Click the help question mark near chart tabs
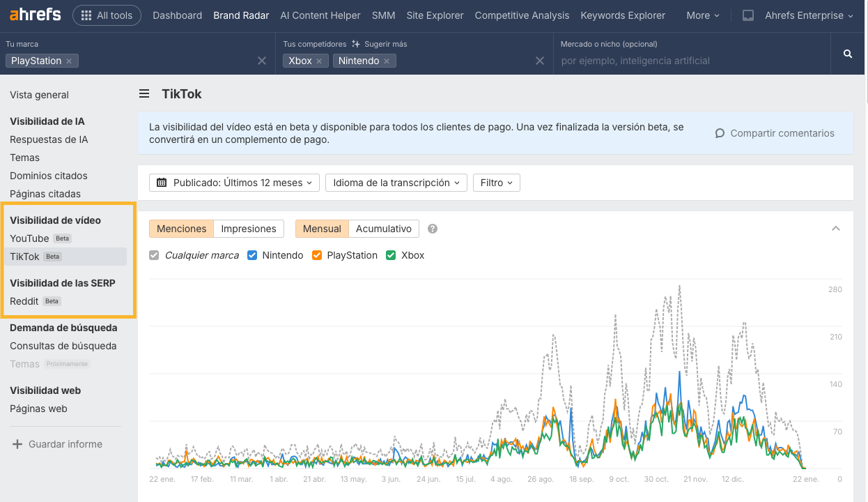 432,228
